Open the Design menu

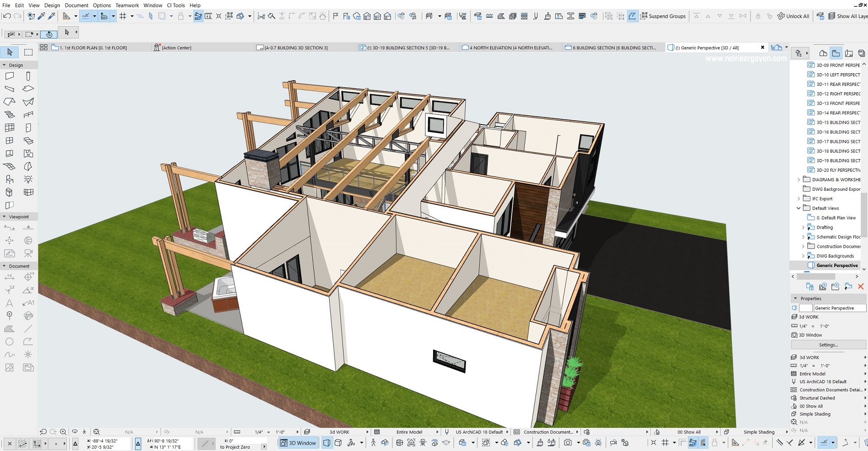tap(52, 5)
